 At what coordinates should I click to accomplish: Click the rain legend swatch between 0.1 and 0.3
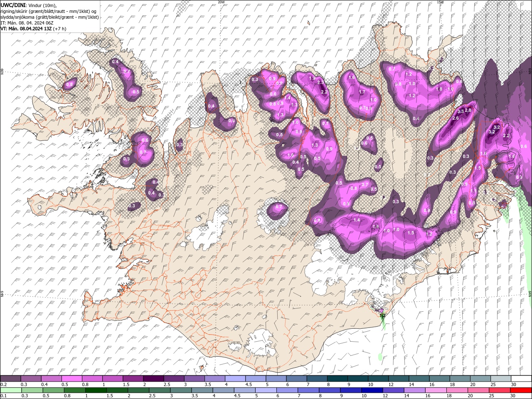[x=12, y=390]
